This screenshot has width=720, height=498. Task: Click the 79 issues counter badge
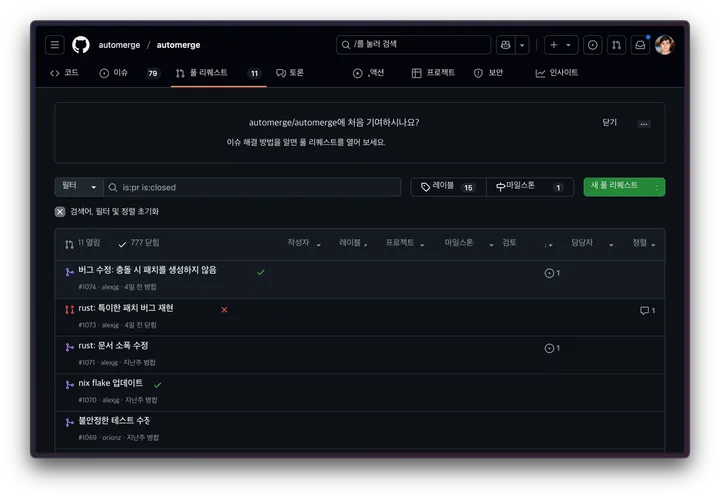pos(153,73)
